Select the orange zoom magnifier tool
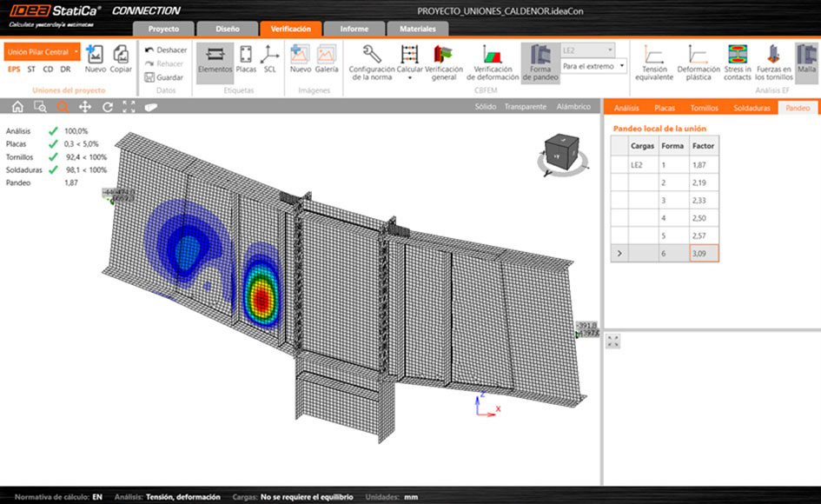Image resolution: width=821 pixels, height=504 pixels. point(63,107)
